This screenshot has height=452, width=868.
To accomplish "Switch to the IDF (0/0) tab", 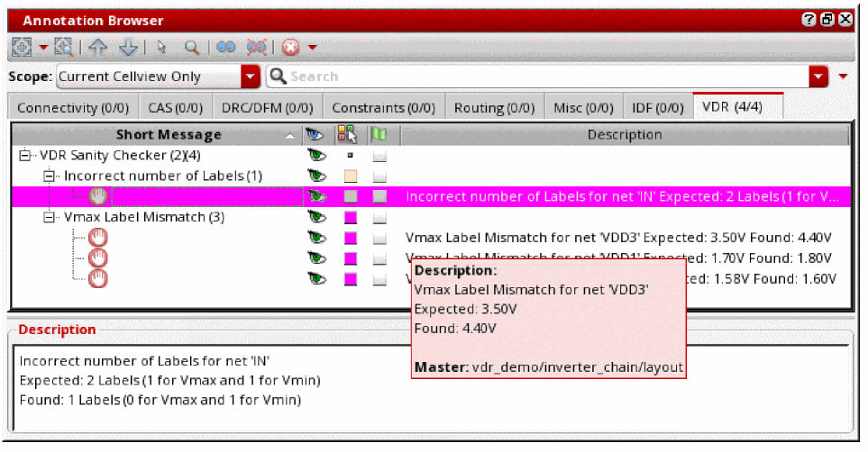I will [x=658, y=107].
